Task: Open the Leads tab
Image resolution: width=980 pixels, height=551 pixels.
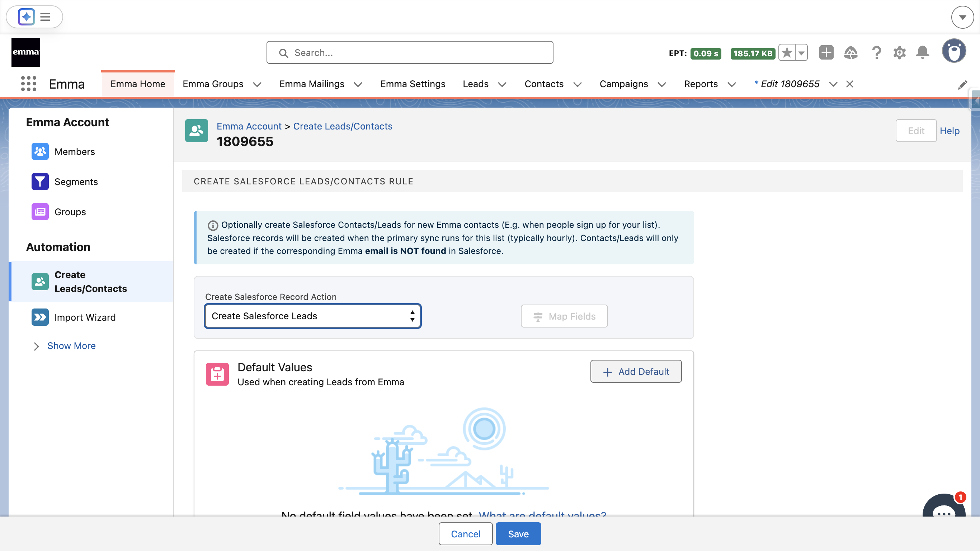Action: pyautogui.click(x=476, y=84)
